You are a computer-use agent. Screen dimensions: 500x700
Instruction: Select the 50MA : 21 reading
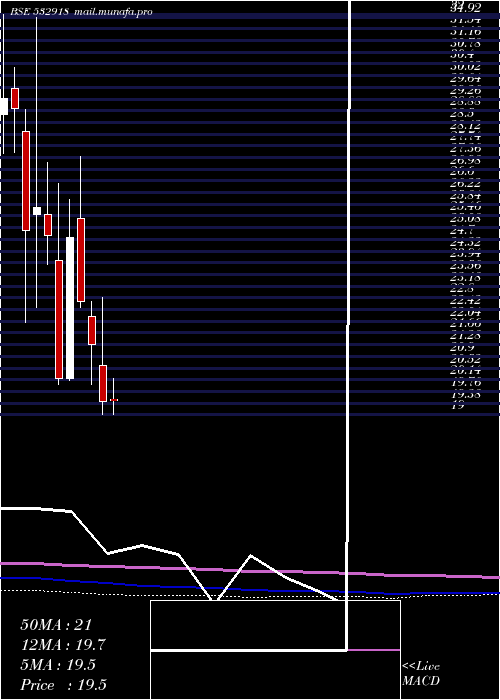tap(56, 625)
